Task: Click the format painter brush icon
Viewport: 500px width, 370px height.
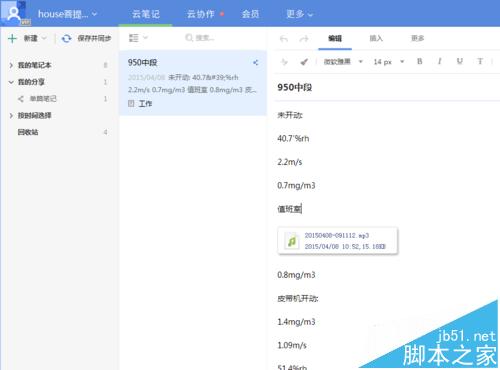Action: coord(304,62)
